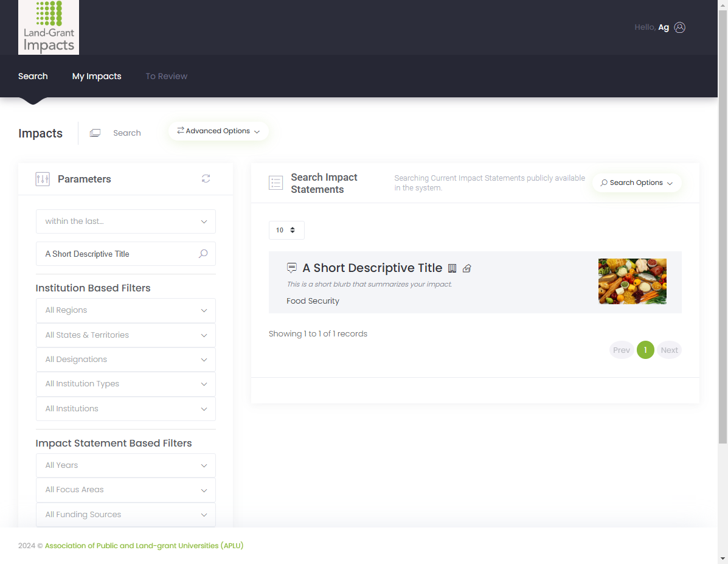Click the Search breadcrumb label
Image resolution: width=728 pixels, height=564 pixels.
pos(127,133)
